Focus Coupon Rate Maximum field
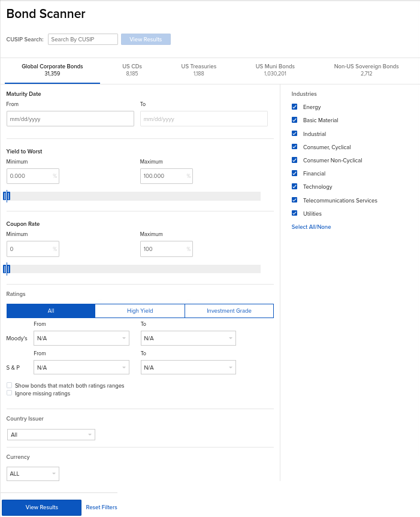The width and height of the screenshot is (420, 517). tap(167, 249)
